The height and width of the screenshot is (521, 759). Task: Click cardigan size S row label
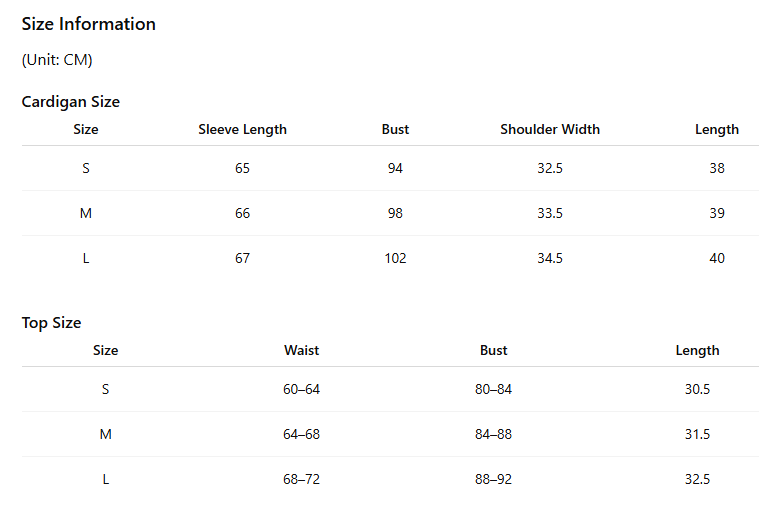tap(86, 168)
